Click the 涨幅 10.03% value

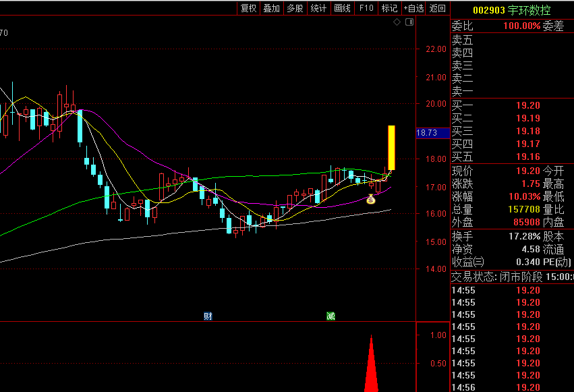[x=524, y=196]
